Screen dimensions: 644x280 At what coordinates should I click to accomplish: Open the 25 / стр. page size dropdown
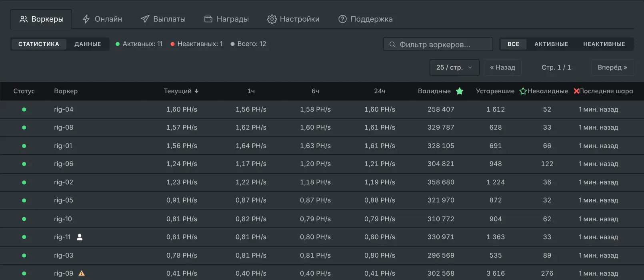tap(454, 67)
